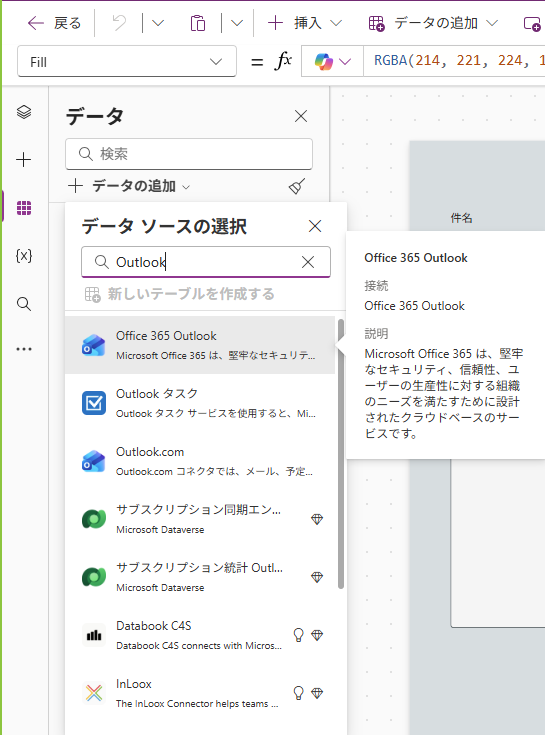Image resolution: width=545 pixels, height=735 pixels.
Task: Click the paste clipboard icon
Action: tap(198, 22)
